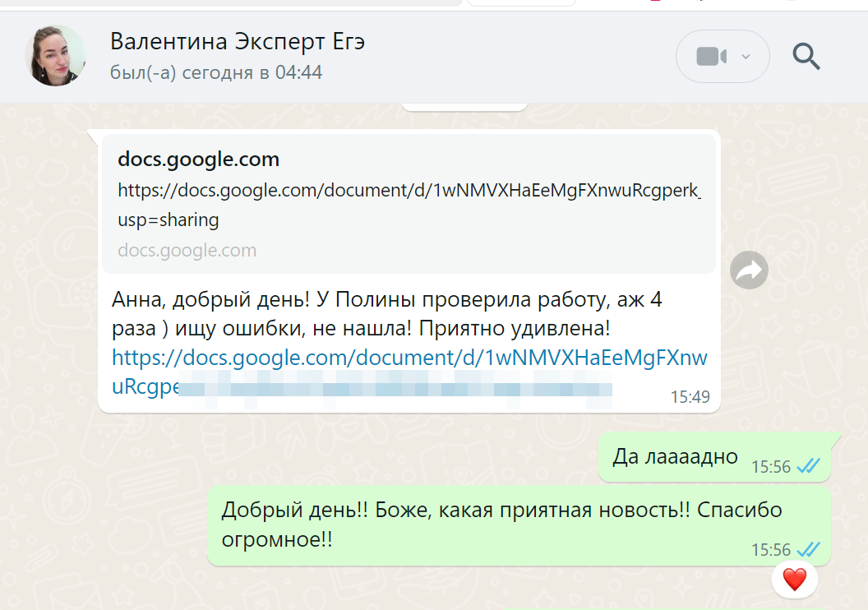Screen dimensions: 868x610
Task: Click read checkmarks on "Спасибо огромное" message
Action: point(808,549)
